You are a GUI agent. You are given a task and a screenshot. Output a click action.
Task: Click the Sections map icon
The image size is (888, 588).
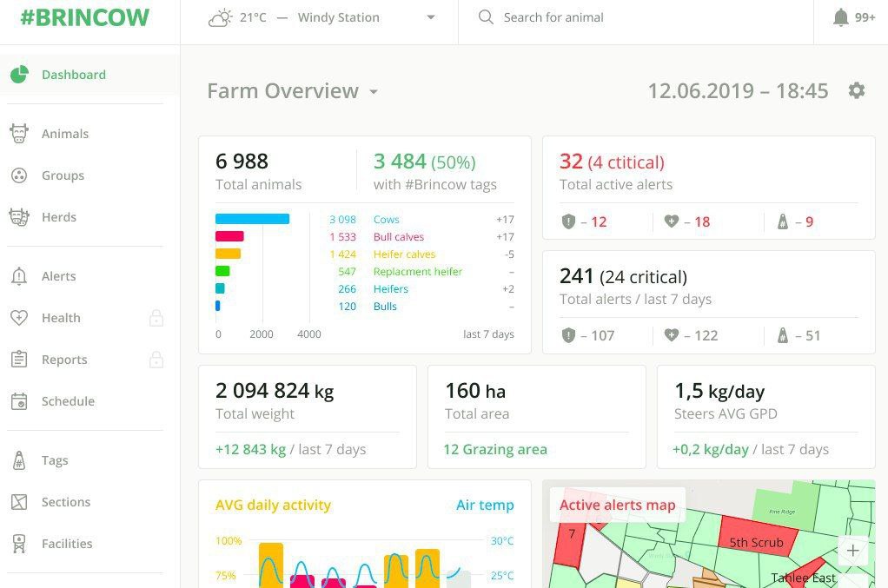click(x=19, y=502)
